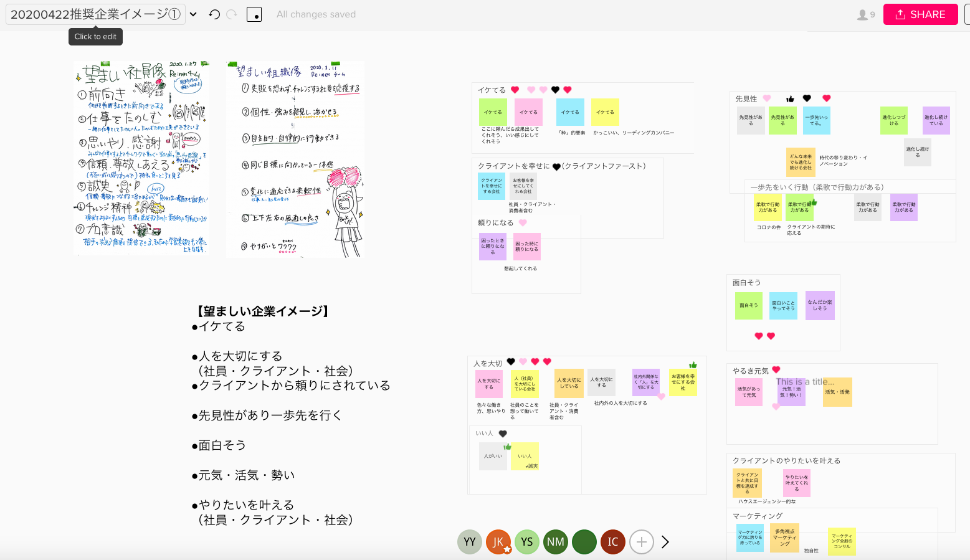
Task: Click the ●元気・活気・勢い bullet line
Action: click(244, 475)
